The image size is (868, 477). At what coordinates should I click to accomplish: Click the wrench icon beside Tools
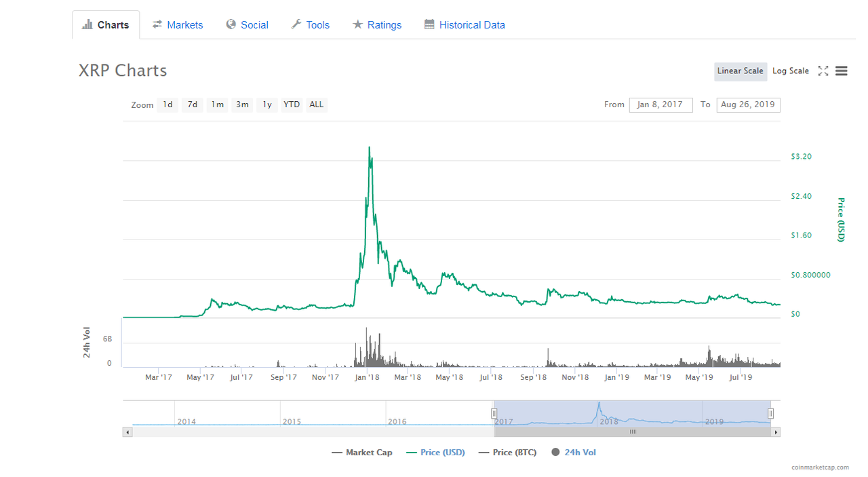click(x=296, y=24)
